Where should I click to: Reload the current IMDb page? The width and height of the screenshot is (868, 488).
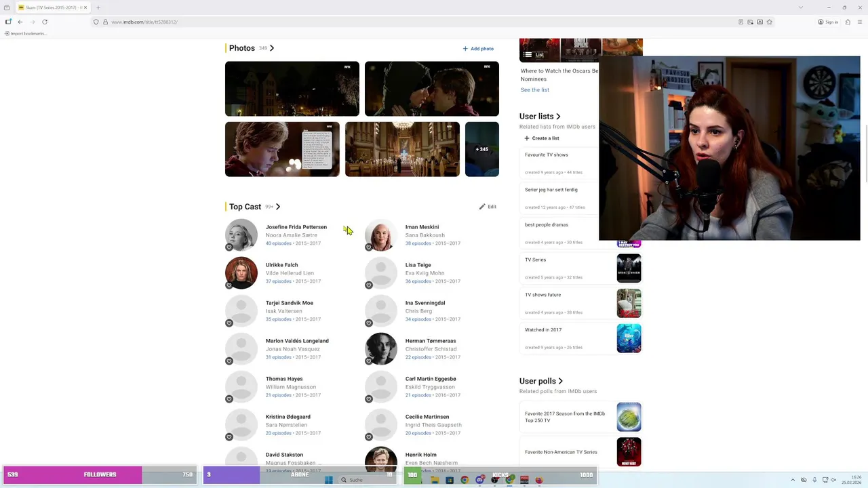pyautogui.click(x=45, y=22)
